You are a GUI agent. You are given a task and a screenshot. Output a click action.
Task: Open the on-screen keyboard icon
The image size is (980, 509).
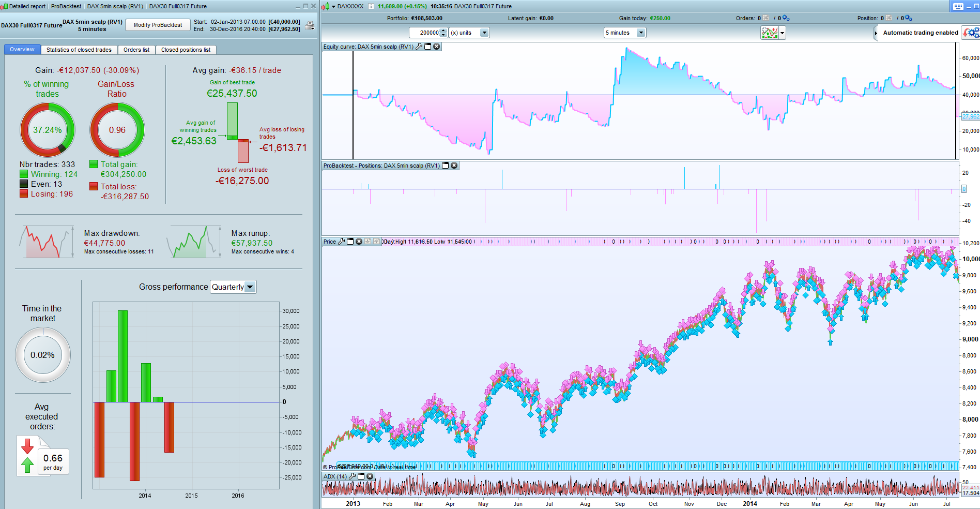coord(958,6)
